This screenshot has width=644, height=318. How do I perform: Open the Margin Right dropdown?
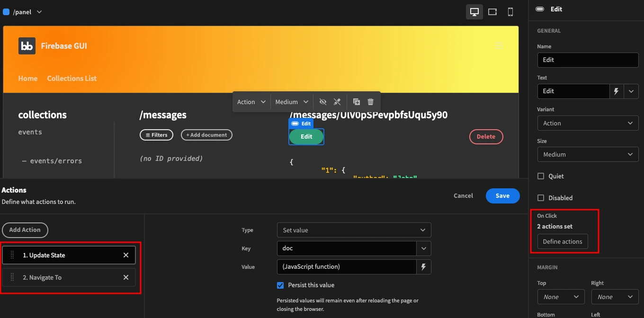tap(615, 297)
